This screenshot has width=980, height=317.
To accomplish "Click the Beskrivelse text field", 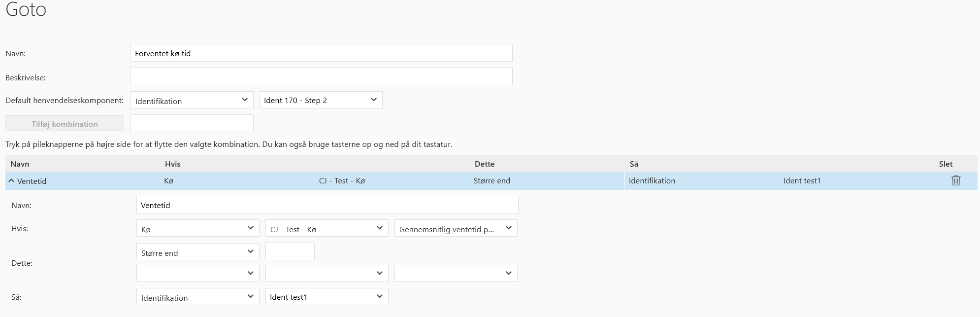I will point(321,77).
